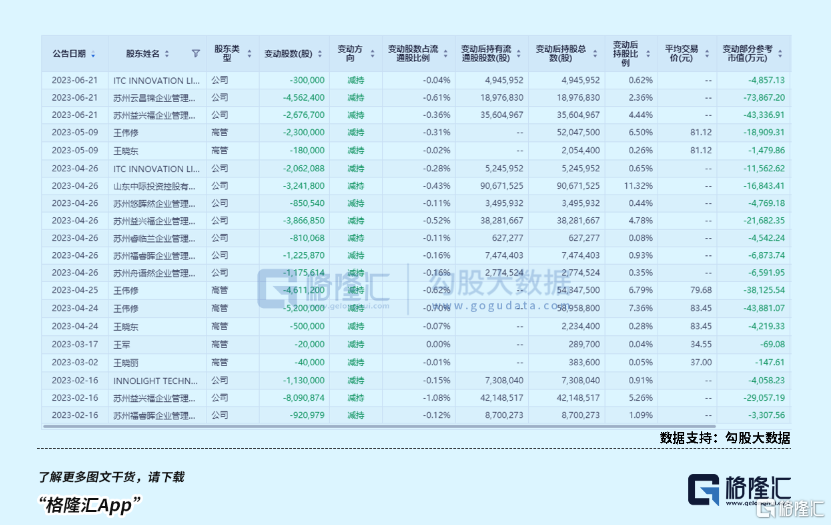This screenshot has height=525, width=831.
Task: Click average price 79.68 cell
Action: [701, 290]
